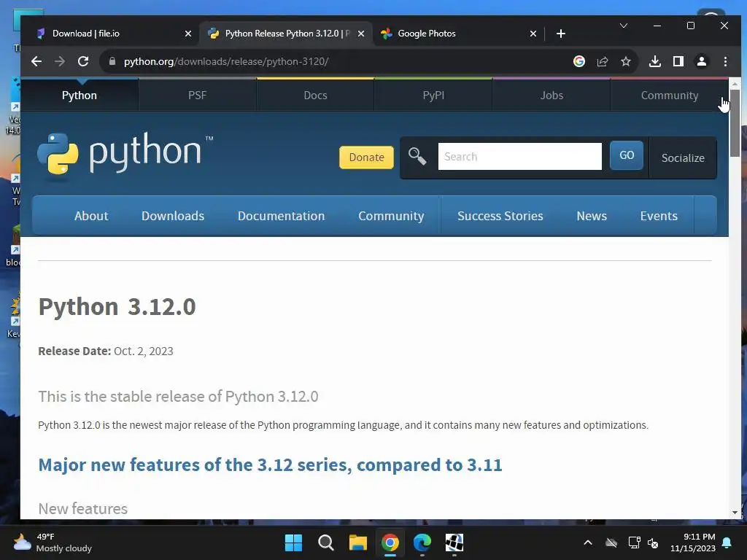Open Chrome's three-dot menu
This screenshot has width=747, height=560.
click(725, 61)
